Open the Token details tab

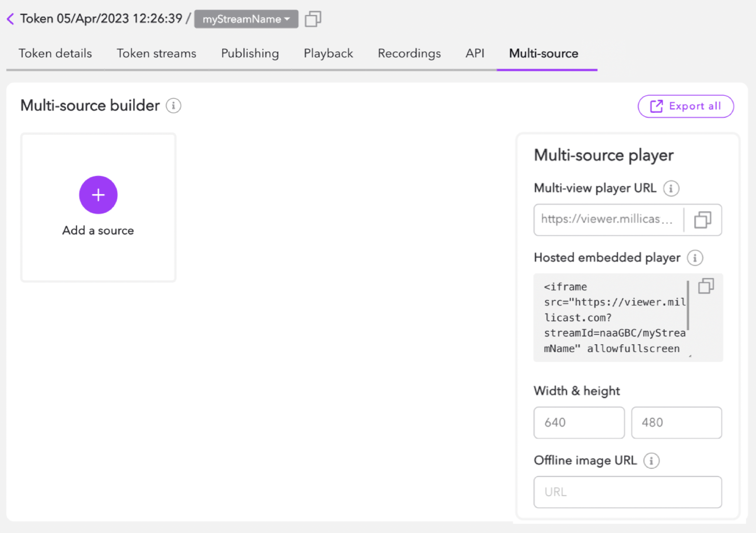[55, 53]
